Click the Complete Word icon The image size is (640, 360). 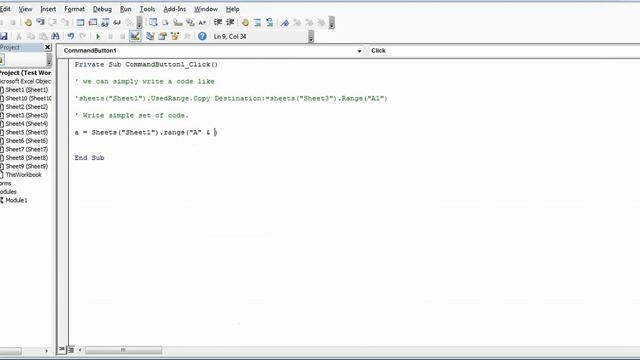pyautogui.click(x=202, y=22)
